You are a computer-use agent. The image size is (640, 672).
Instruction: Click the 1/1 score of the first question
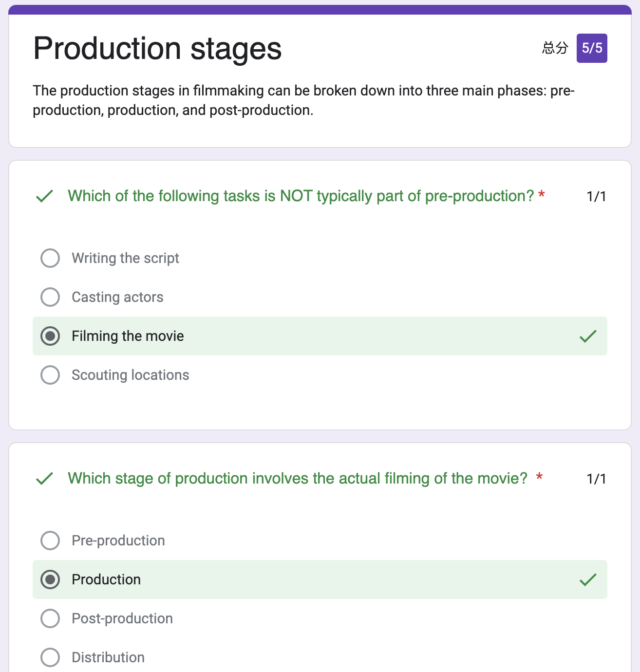point(596,196)
